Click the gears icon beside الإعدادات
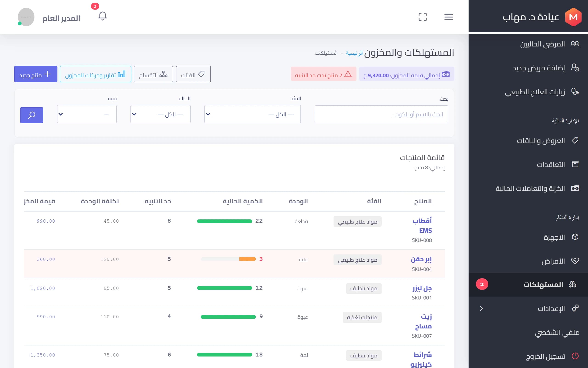 pyautogui.click(x=575, y=308)
